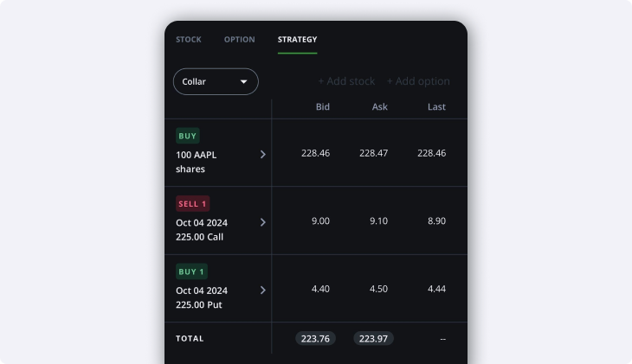Click the Call last price 8.90
This screenshot has height=364, width=632.
pyautogui.click(x=436, y=221)
